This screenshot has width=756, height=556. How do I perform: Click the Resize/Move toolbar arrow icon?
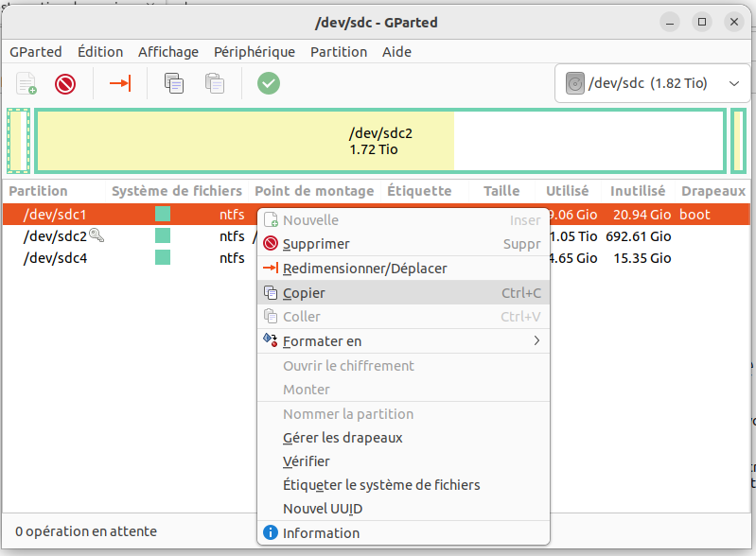point(120,83)
